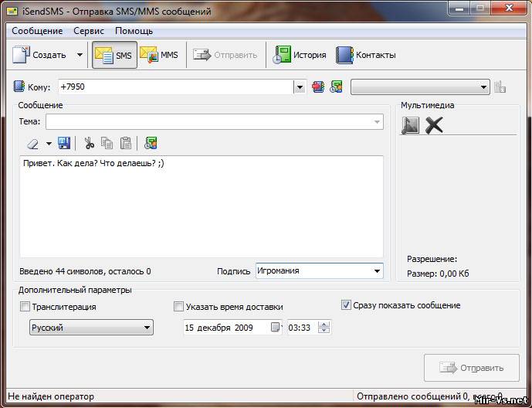Click the copy icon in message toolbar
Viewport: 532px width, 408px height.
pos(107,143)
